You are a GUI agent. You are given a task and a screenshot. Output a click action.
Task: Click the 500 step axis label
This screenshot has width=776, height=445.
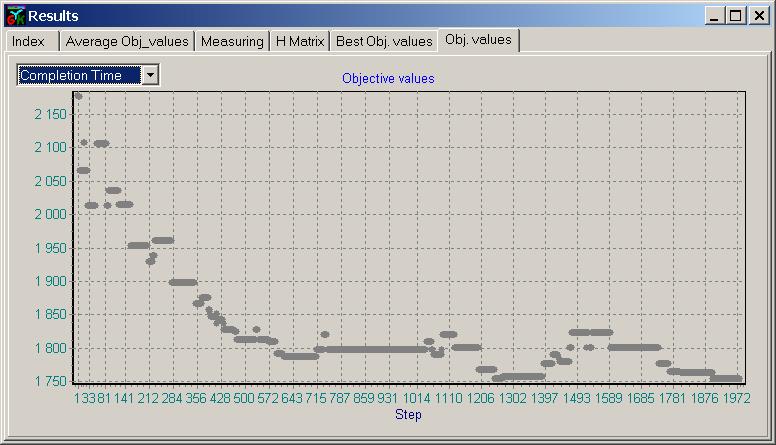[243, 398]
